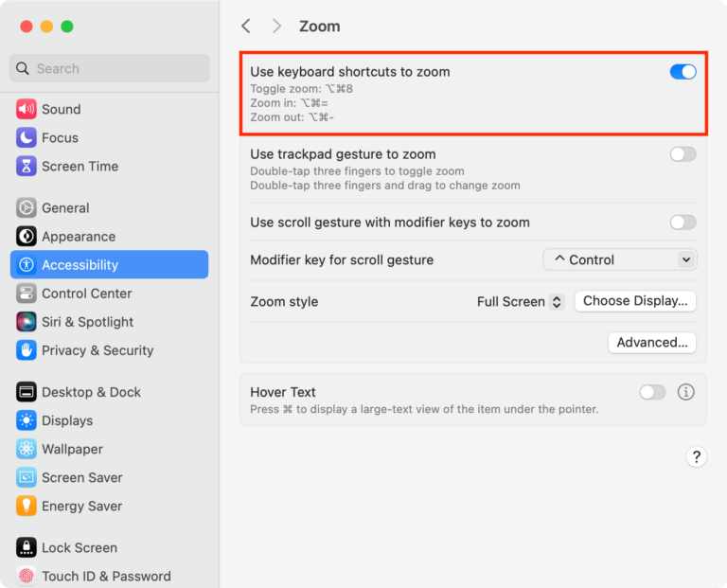Select Siri & Spotlight label

[x=88, y=322]
